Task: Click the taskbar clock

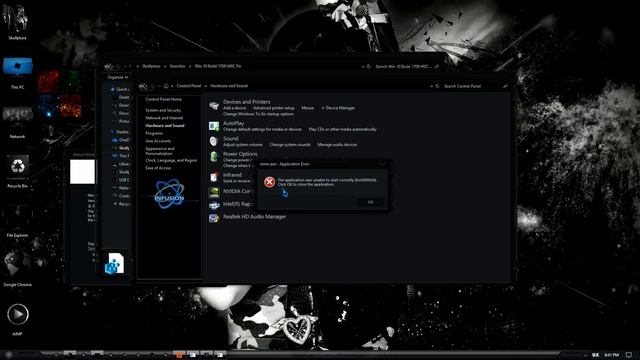Action: pos(611,355)
